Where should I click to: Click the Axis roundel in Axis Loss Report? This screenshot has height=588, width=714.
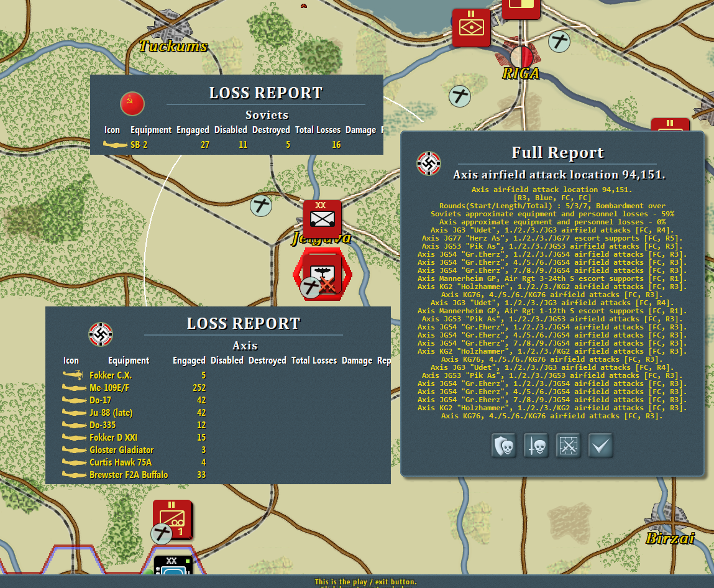point(101,334)
